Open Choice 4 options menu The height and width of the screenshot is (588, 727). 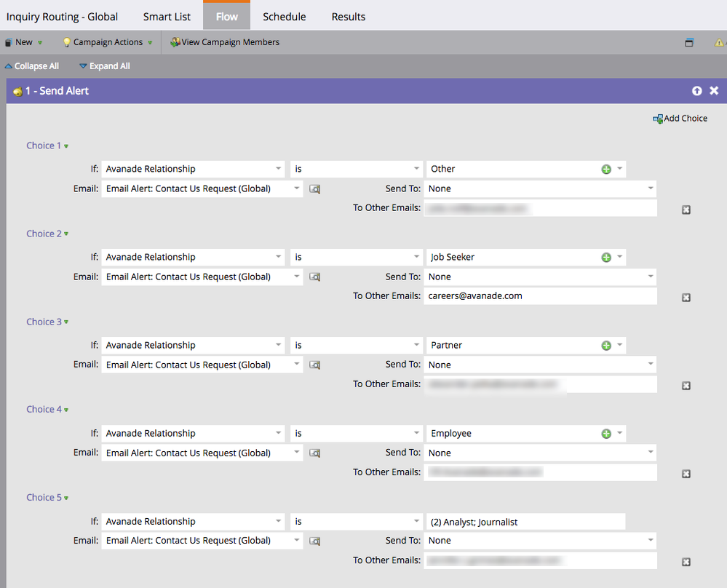66,410
